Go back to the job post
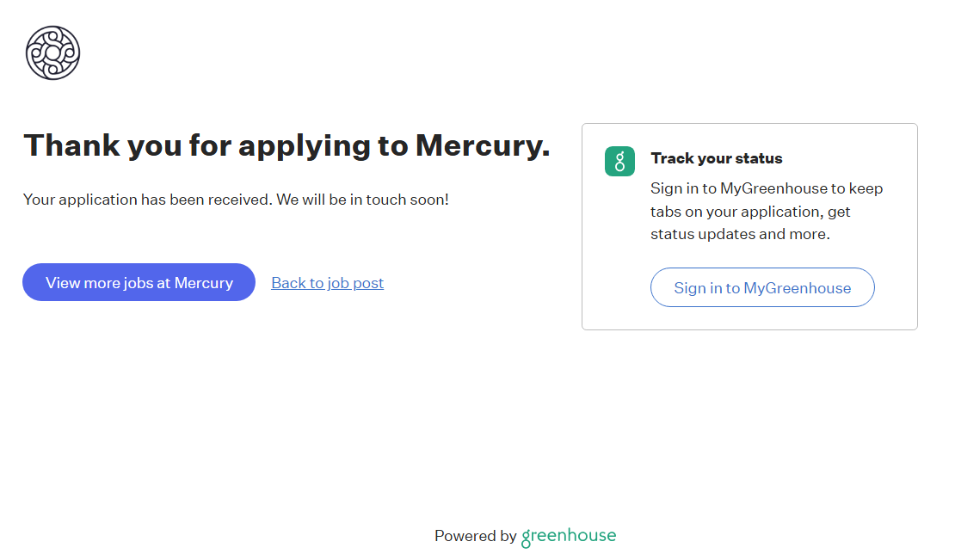 coord(327,283)
